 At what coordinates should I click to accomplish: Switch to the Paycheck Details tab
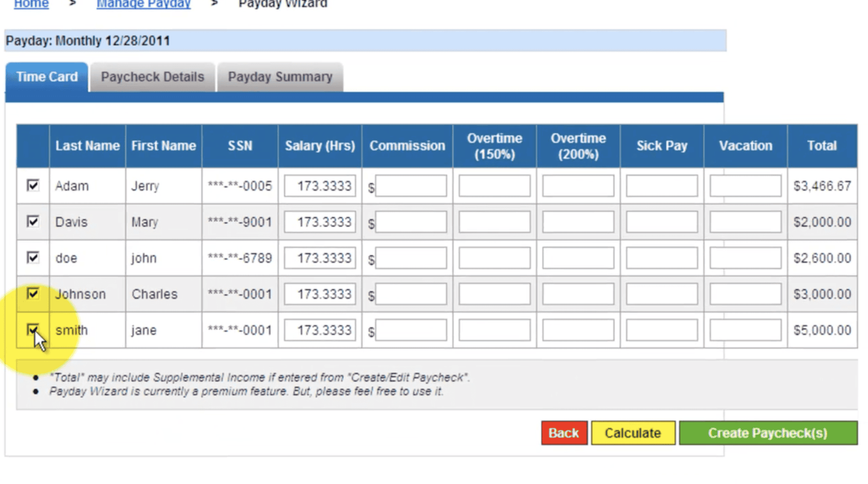click(152, 77)
